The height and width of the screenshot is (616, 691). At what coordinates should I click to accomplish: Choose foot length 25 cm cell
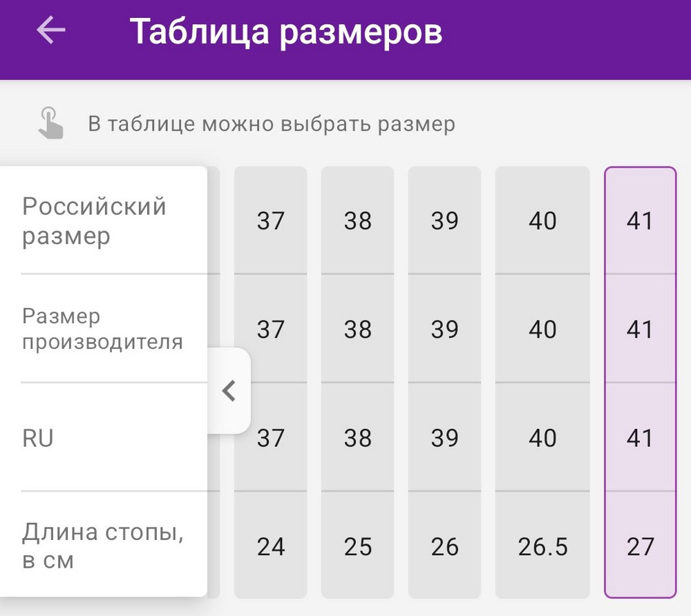(x=357, y=547)
